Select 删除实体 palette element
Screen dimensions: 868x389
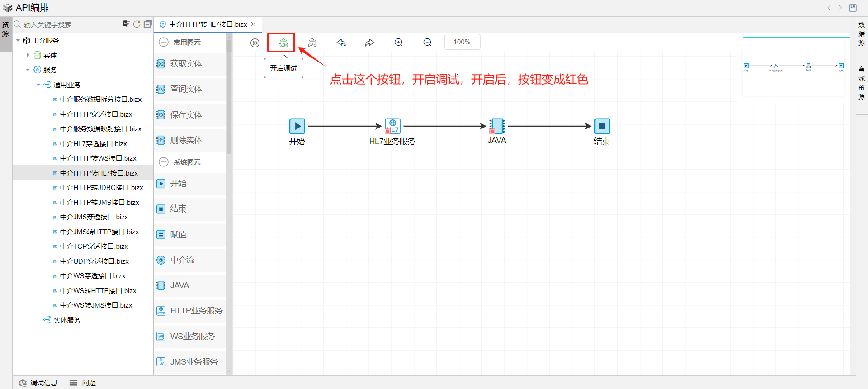[190, 140]
